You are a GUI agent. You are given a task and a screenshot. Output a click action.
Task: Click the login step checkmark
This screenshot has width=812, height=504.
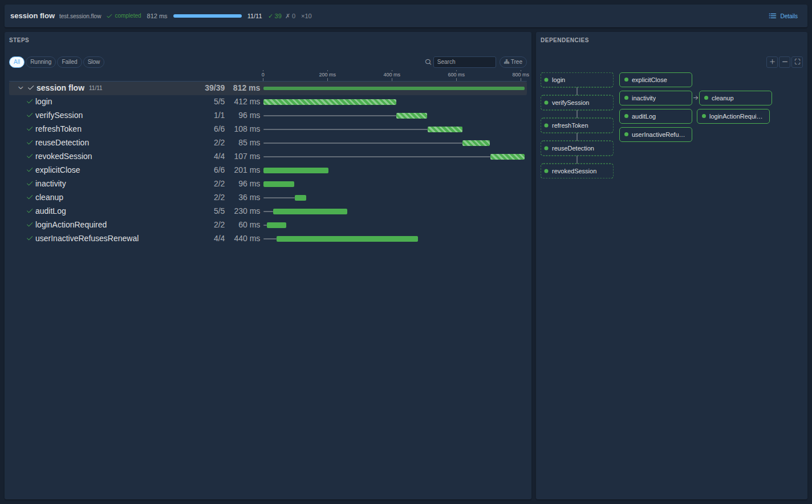point(30,101)
